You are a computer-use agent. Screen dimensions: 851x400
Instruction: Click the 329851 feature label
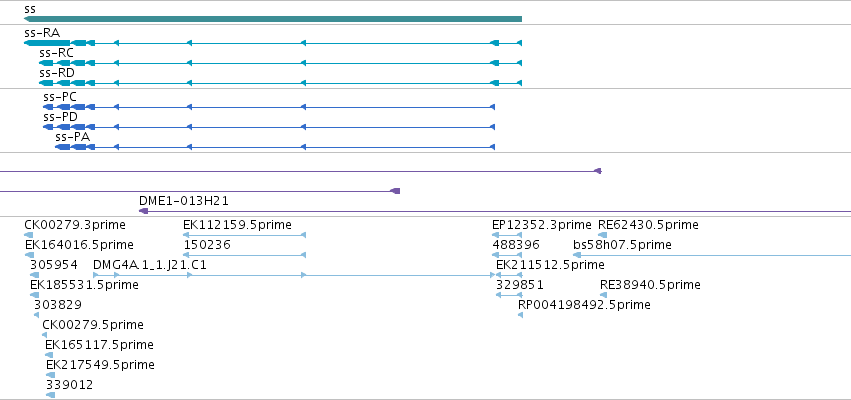click(520, 285)
